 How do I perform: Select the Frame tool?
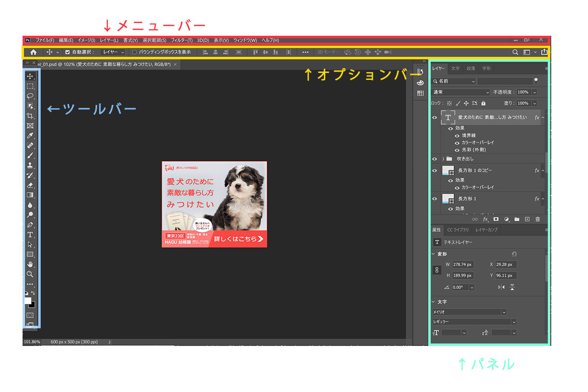click(30, 126)
